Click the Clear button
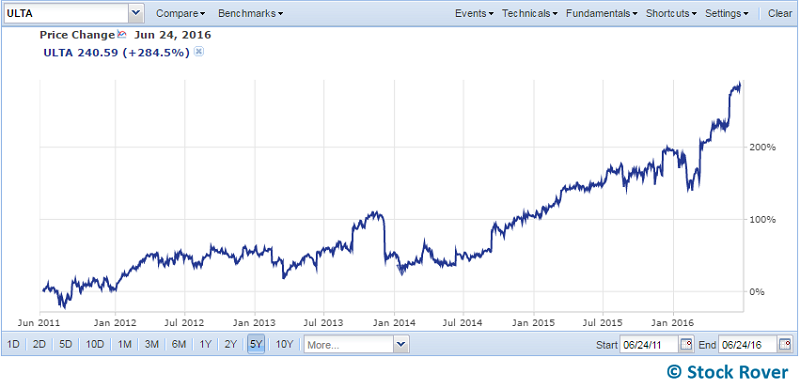This screenshot has height=389, width=800. (780, 13)
